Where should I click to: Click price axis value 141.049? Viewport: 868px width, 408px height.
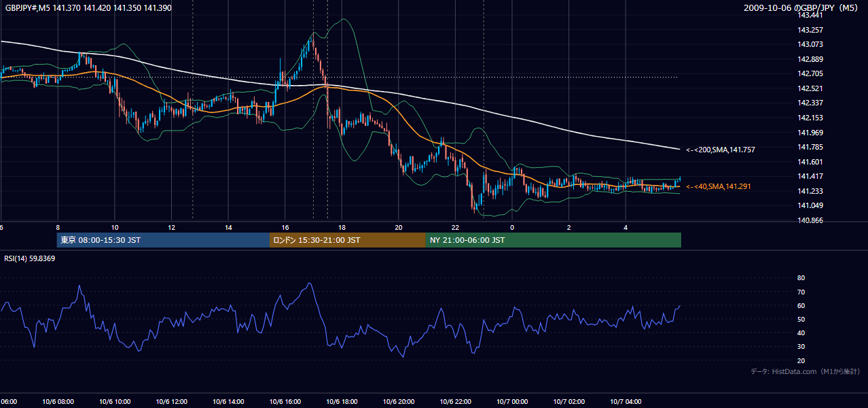810,205
